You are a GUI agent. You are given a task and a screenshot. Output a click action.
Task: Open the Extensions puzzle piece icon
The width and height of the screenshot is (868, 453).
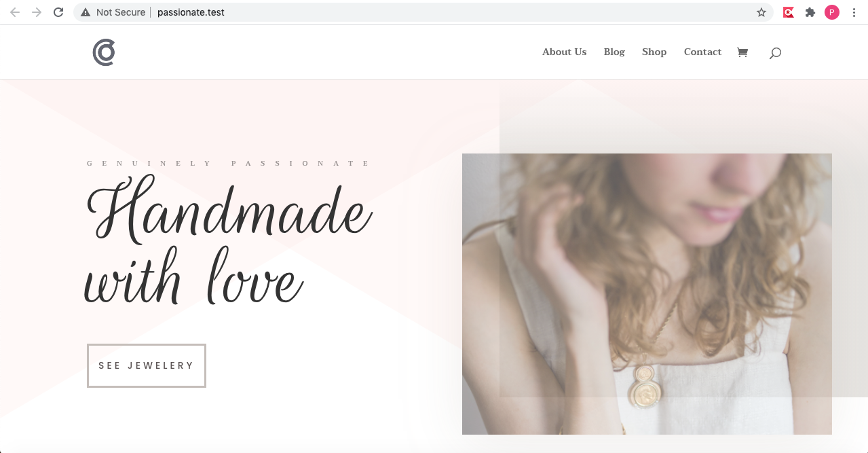coord(810,12)
